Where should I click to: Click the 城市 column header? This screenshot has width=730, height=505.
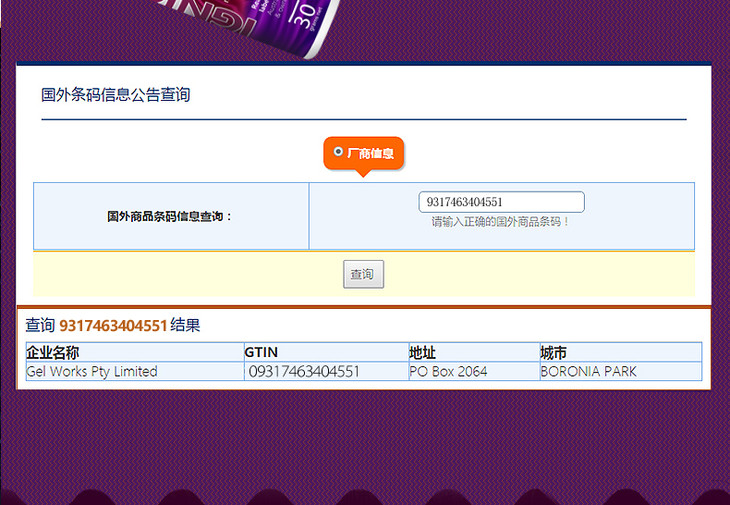621,352
